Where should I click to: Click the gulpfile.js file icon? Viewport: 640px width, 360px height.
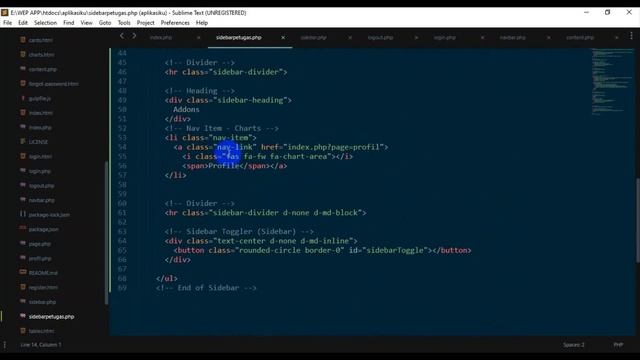point(23,98)
